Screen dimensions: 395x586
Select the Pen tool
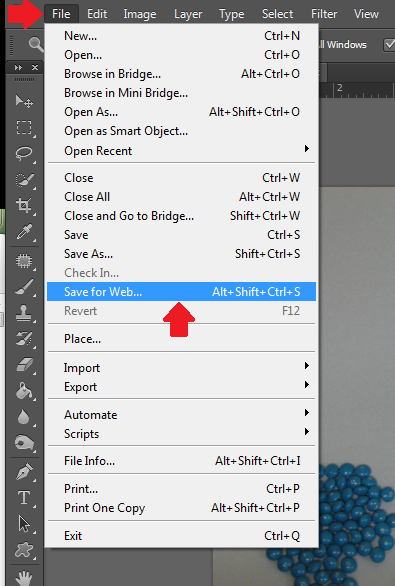[24, 472]
